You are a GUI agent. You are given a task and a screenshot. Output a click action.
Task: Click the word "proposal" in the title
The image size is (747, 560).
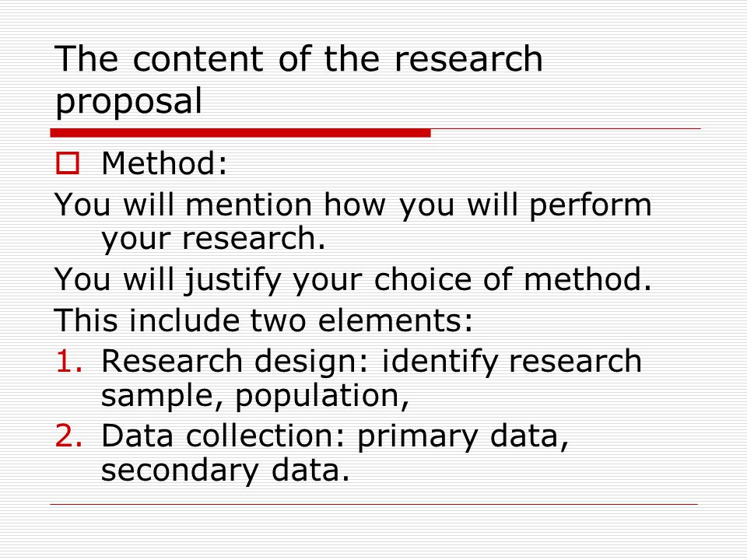(128, 101)
